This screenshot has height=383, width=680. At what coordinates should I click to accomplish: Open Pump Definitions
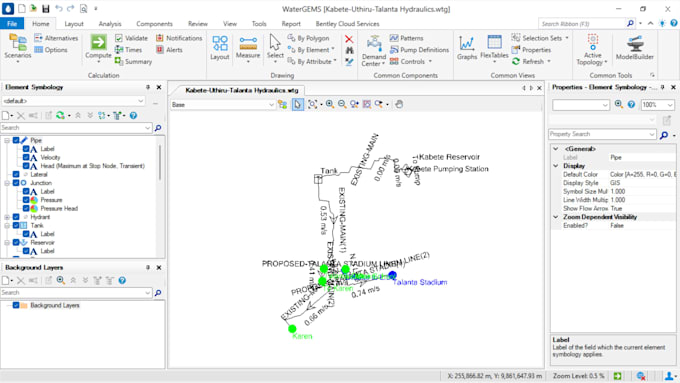[x=419, y=50]
